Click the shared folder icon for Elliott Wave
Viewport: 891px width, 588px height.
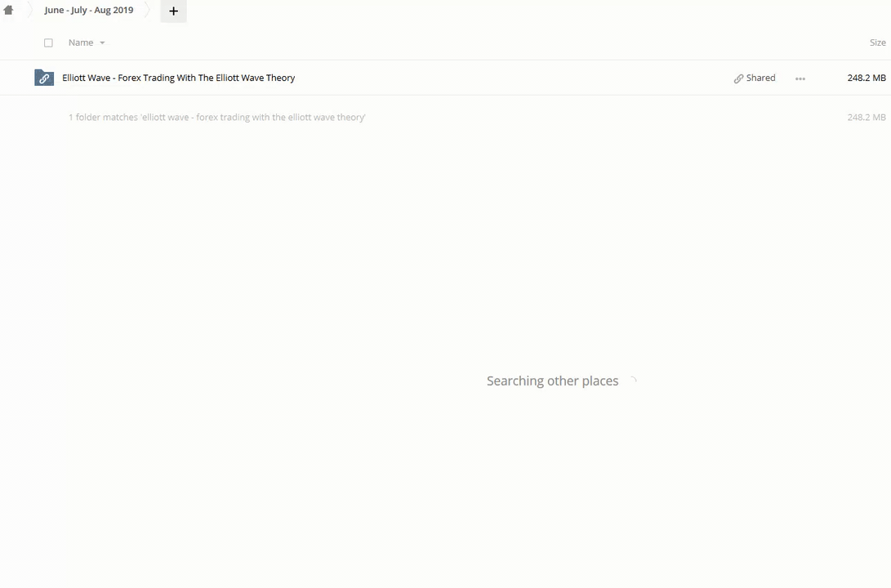44,78
